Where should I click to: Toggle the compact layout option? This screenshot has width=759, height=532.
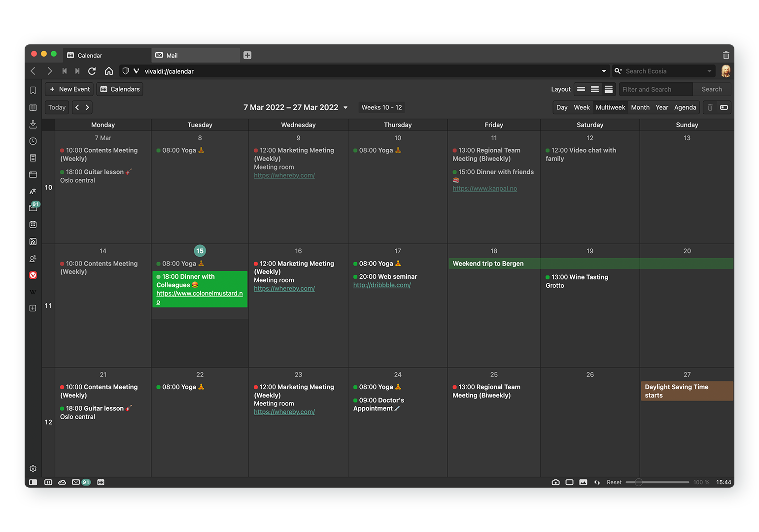(581, 89)
